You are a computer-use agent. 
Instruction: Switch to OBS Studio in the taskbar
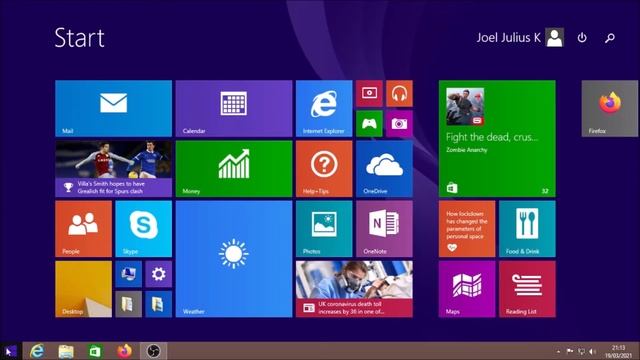[x=153, y=351]
